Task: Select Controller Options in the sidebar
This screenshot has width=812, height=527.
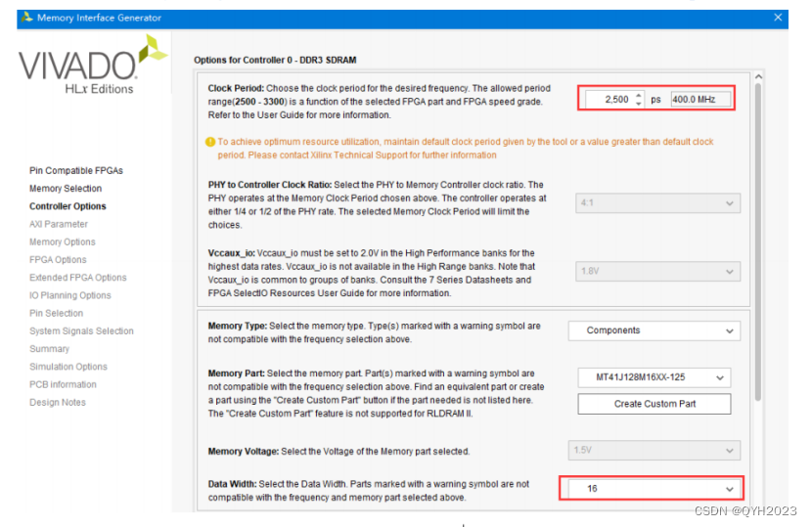Action: (68, 206)
